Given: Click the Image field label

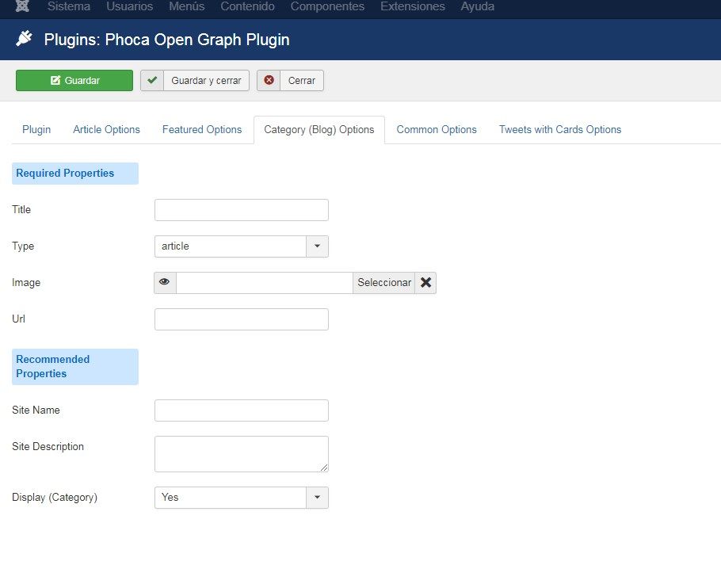Looking at the screenshot, I should (x=26, y=283).
